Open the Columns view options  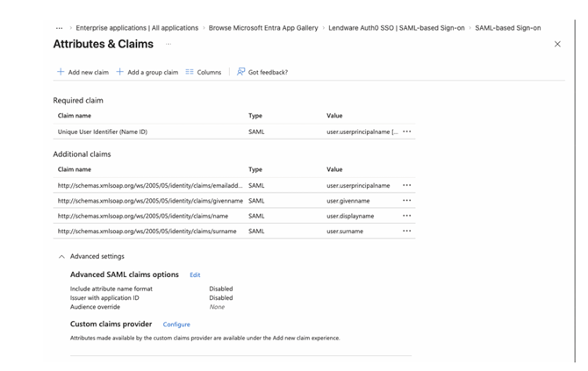(203, 72)
